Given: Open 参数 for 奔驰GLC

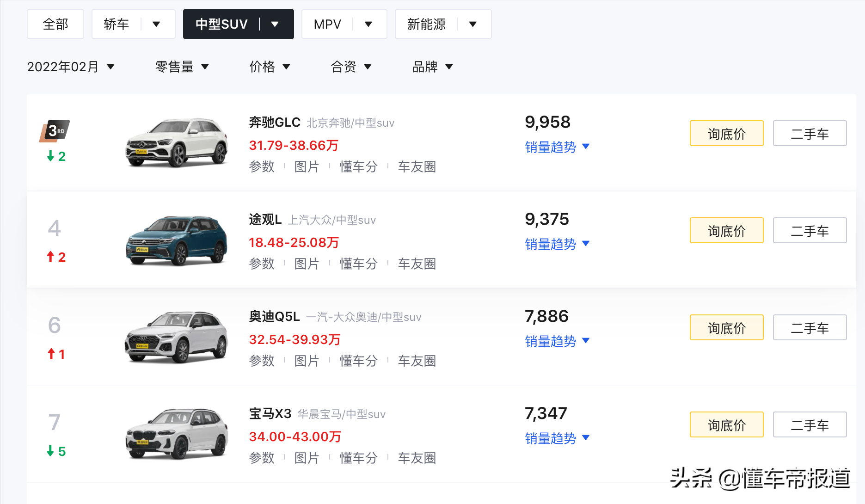Looking at the screenshot, I should pyautogui.click(x=262, y=166).
